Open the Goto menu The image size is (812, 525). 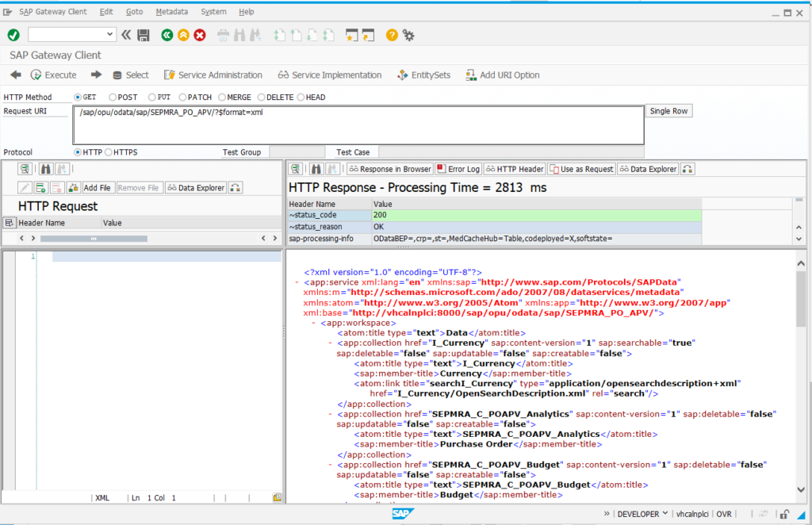[x=134, y=11]
